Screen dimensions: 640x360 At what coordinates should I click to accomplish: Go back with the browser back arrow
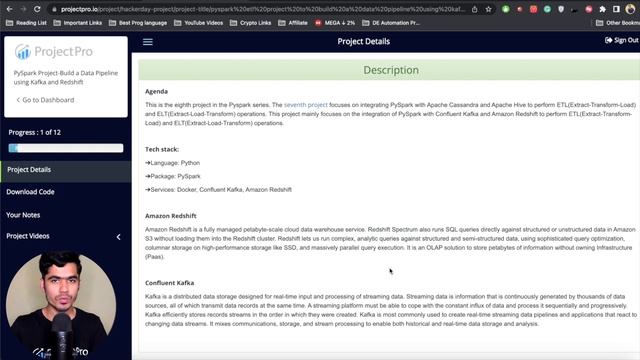pyautogui.click(x=9, y=9)
